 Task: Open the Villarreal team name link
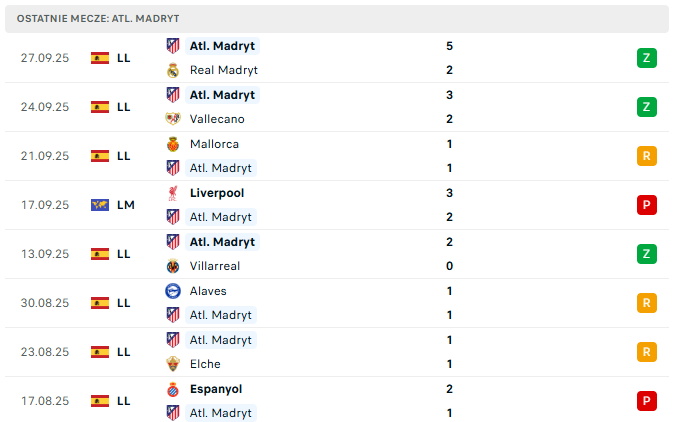coord(215,266)
